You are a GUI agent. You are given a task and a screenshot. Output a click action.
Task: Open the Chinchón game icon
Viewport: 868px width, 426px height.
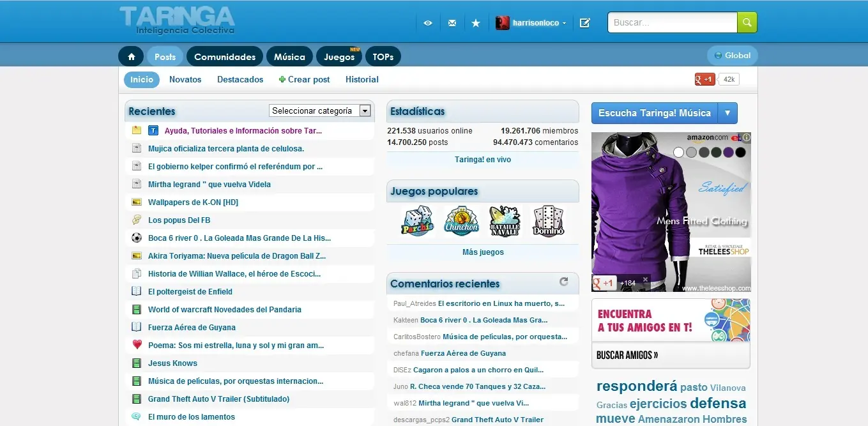461,221
